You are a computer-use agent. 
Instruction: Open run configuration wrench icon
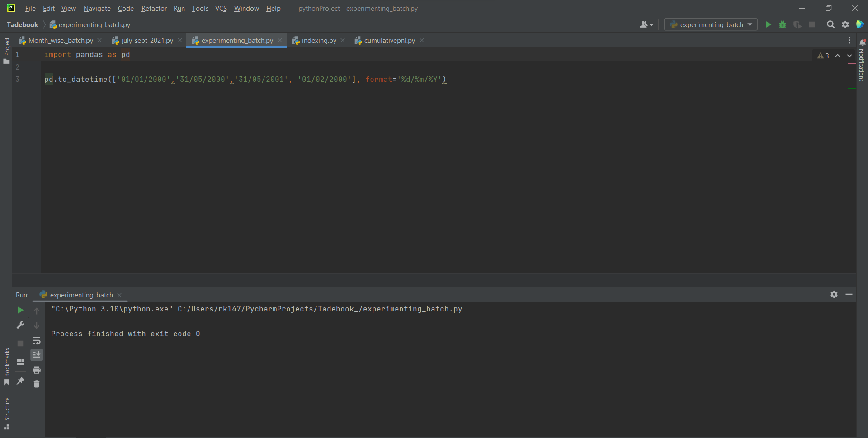click(x=20, y=325)
